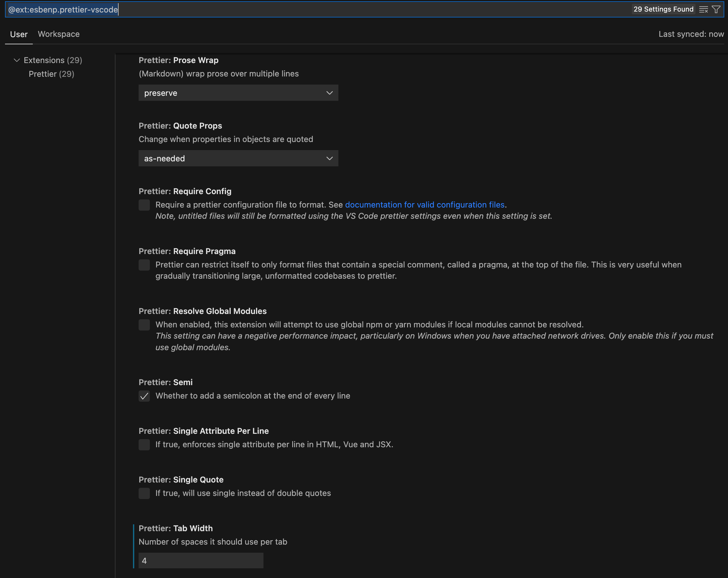Uncheck the Semi semicolon checkbox

pos(144,396)
